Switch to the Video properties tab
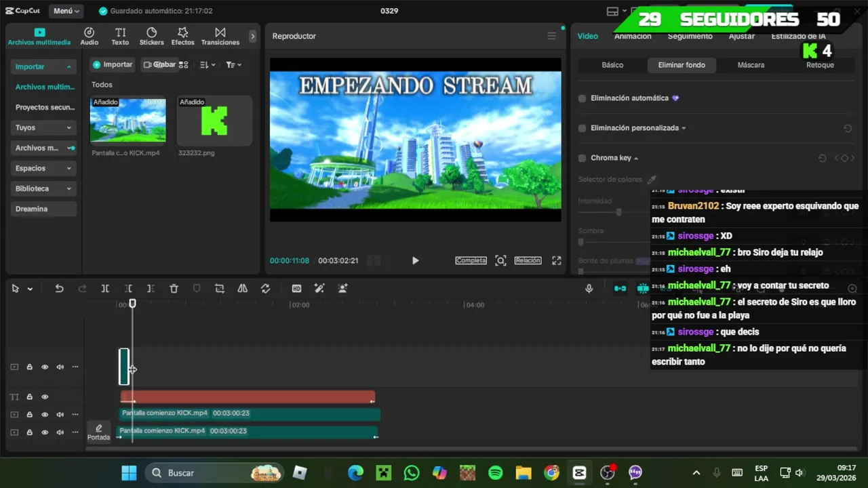 [x=587, y=36]
